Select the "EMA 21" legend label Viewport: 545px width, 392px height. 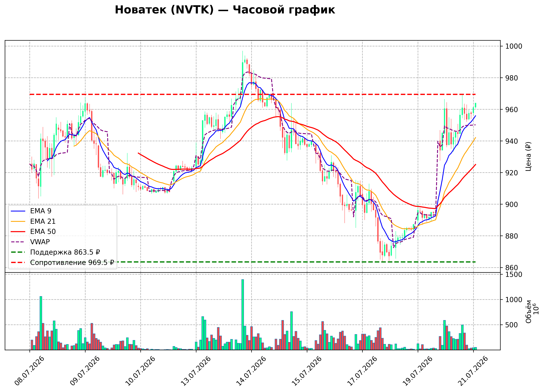[43, 221]
